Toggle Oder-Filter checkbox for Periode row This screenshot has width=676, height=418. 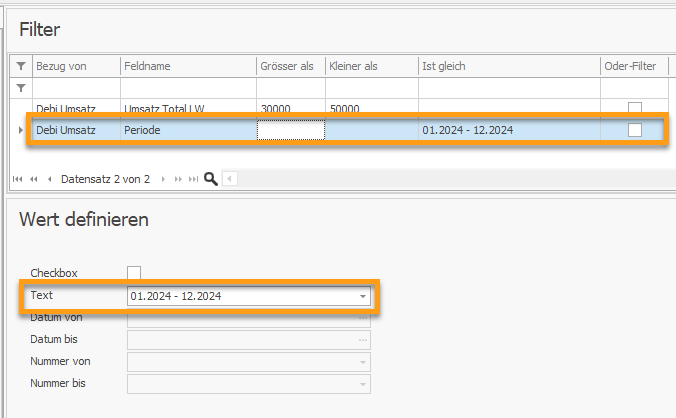point(635,130)
